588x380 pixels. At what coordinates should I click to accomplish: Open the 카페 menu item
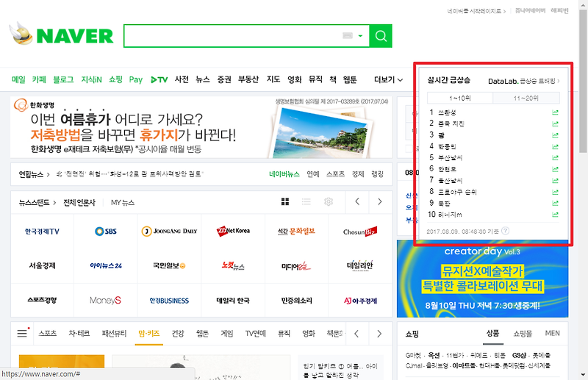pos(39,79)
